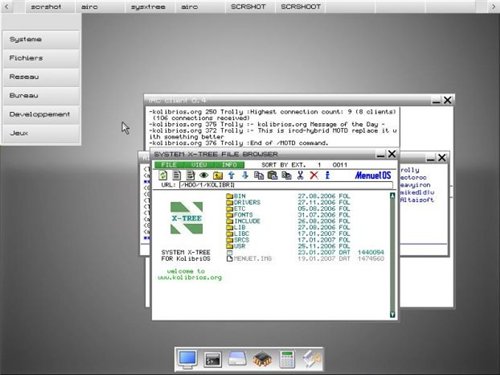Select the sysxtree taskbar button

148,7
